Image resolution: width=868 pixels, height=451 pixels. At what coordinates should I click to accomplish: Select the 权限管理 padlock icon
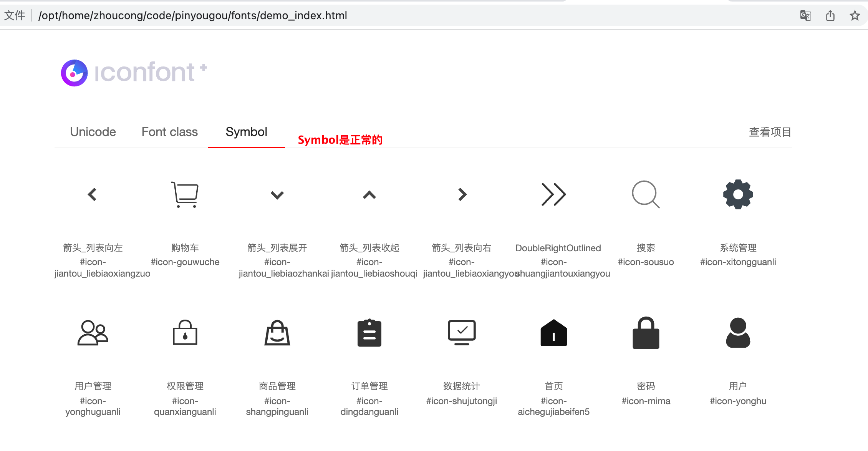[185, 333]
